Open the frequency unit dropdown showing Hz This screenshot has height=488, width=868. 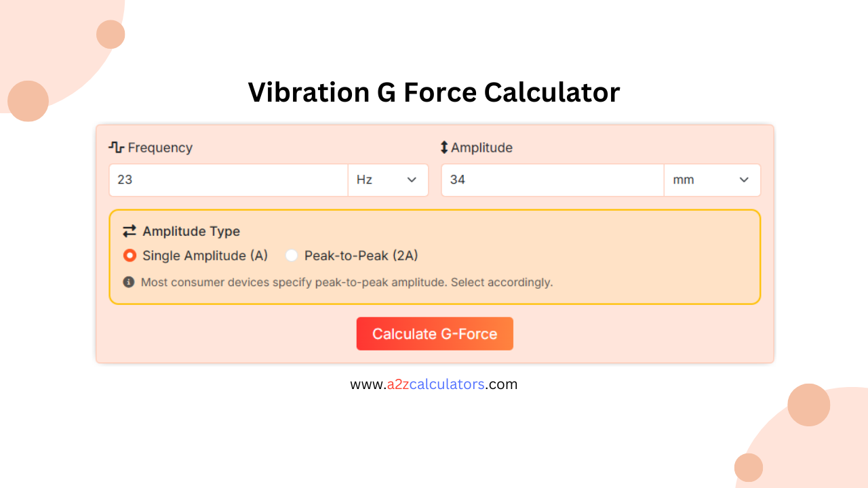point(388,180)
